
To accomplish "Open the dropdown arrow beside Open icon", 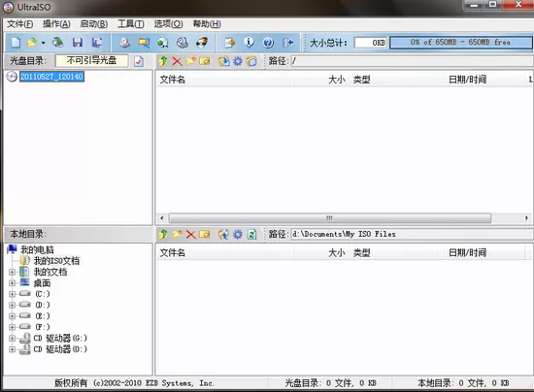I will [x=44, y=43].
